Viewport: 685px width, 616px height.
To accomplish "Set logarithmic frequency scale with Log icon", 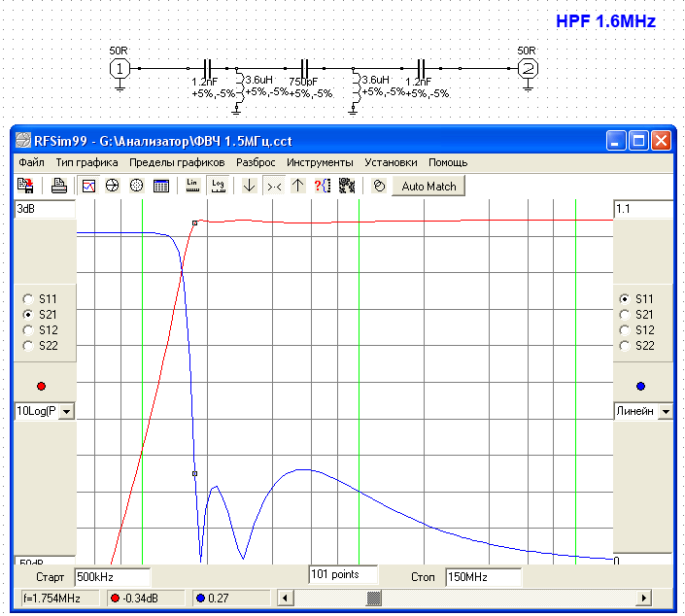I will pyautogui.click(x=219, y=186).
